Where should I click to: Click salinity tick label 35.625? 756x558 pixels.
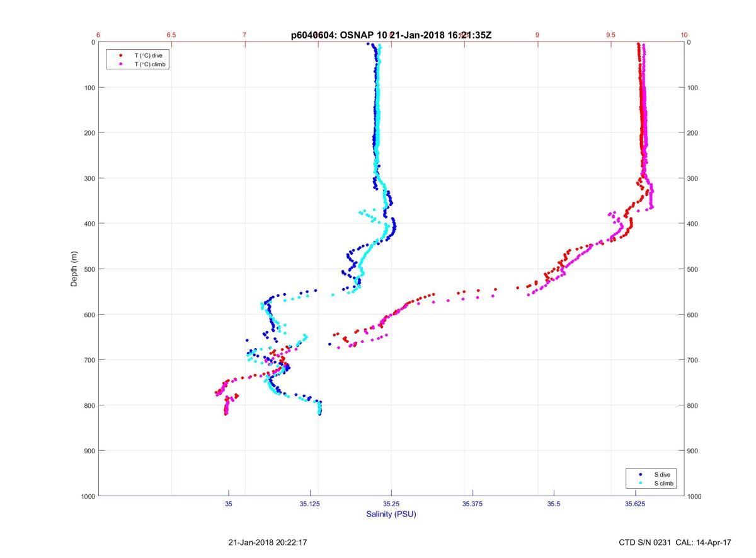click(x=635, y=504)
